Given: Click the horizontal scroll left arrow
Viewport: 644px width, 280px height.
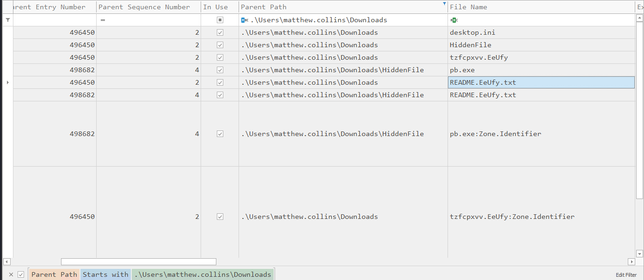Looking at the screenshot, I should [6, 262].
